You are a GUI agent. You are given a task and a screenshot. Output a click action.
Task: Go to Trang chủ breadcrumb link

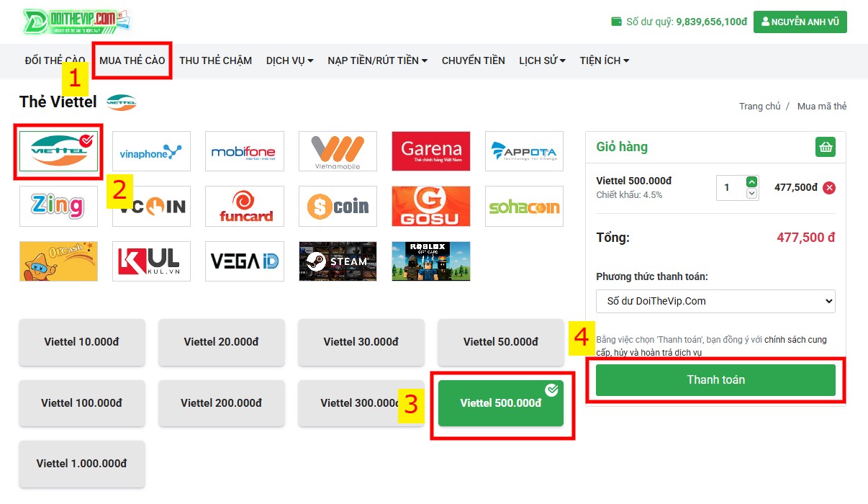759,107
